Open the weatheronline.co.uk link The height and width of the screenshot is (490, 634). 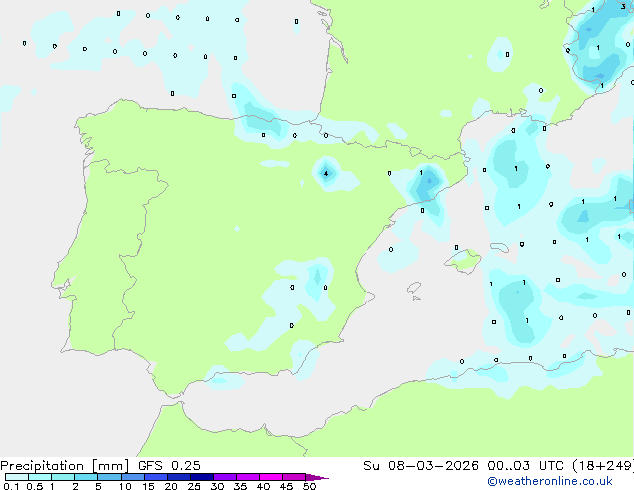(550, 481)
